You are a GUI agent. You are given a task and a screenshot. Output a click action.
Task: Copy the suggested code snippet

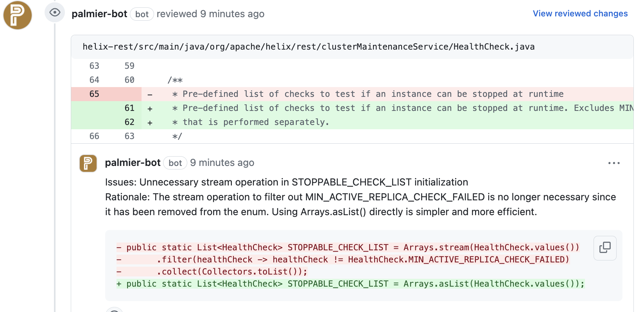click(x=605, y=248)
